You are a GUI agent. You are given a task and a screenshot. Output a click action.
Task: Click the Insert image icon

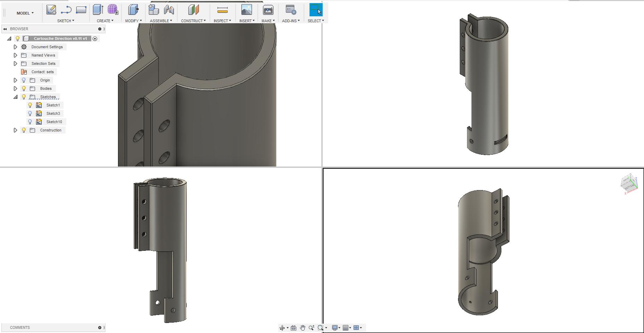click(x=247, y=10)
